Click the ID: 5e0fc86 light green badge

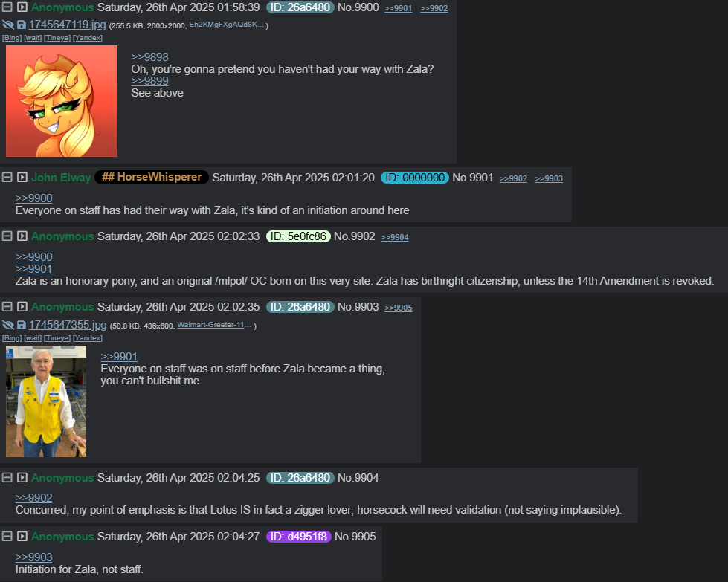coord(298,236)
